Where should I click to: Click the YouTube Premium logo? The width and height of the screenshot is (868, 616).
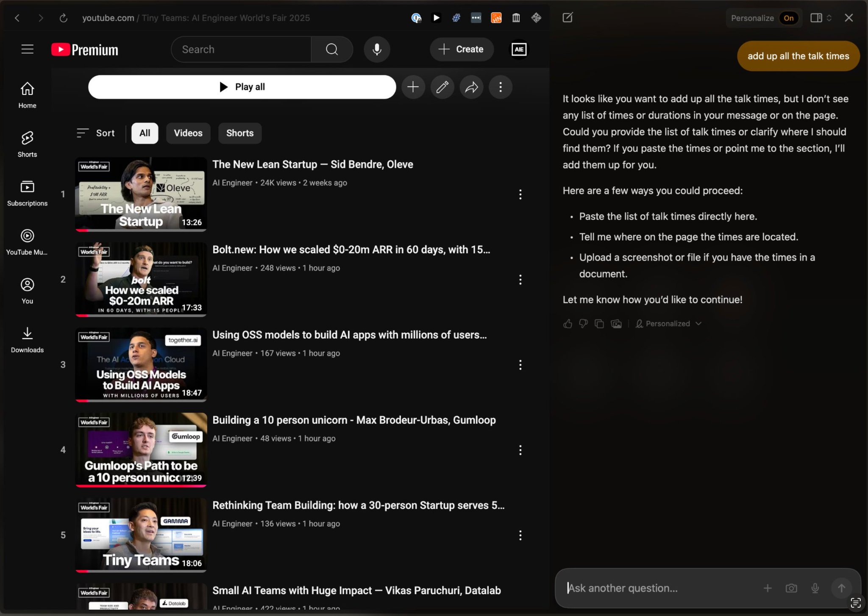85,50
